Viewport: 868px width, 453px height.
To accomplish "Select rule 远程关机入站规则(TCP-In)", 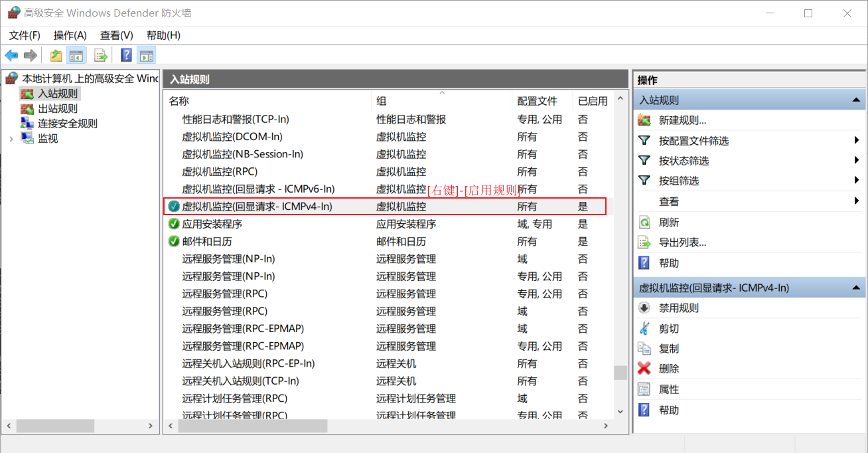I will click(388, 381).
